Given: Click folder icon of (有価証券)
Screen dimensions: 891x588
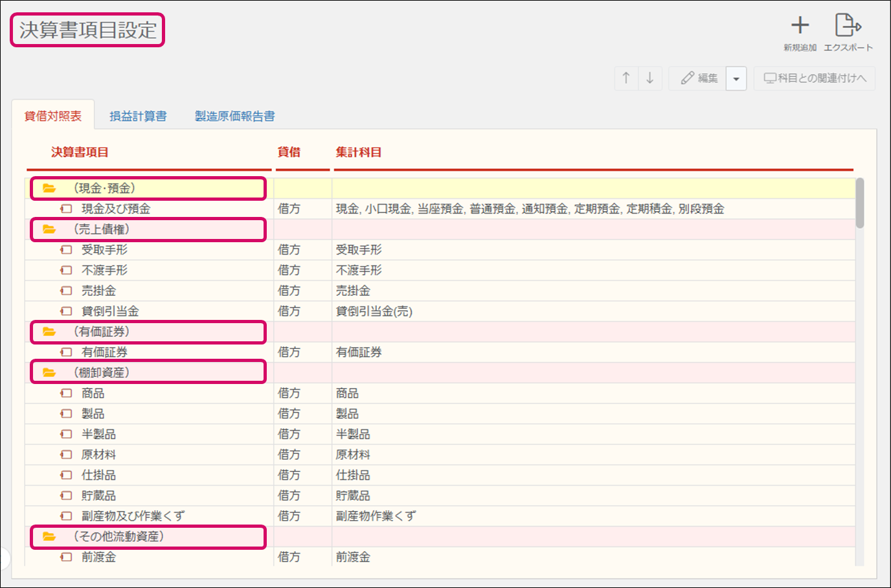Looking at the screenshot, I should (49, 332).
